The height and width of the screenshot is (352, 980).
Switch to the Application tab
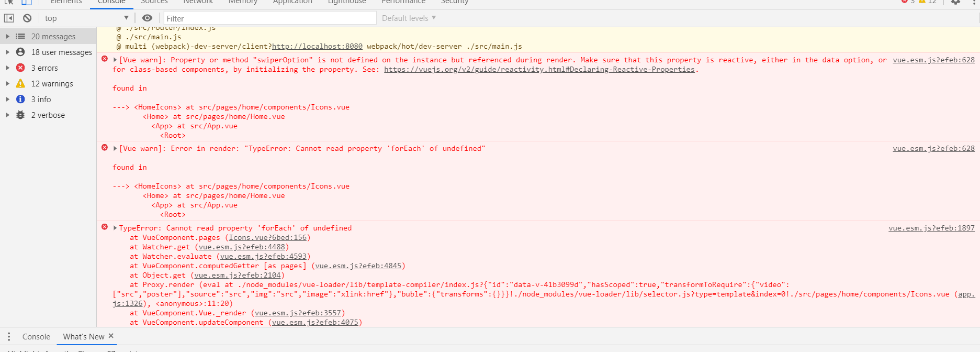click(x=292, y=3)
